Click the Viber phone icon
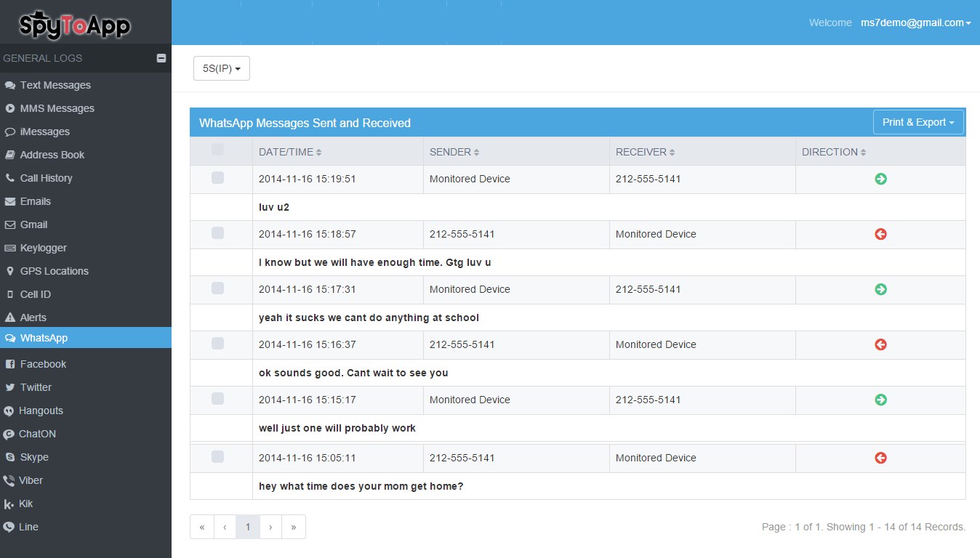 click(9, 480)
